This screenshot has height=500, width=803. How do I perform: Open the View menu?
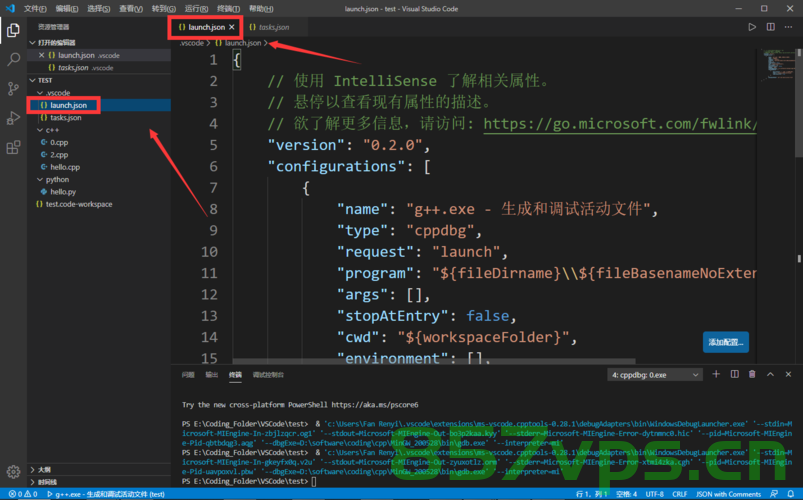(131, 9)
